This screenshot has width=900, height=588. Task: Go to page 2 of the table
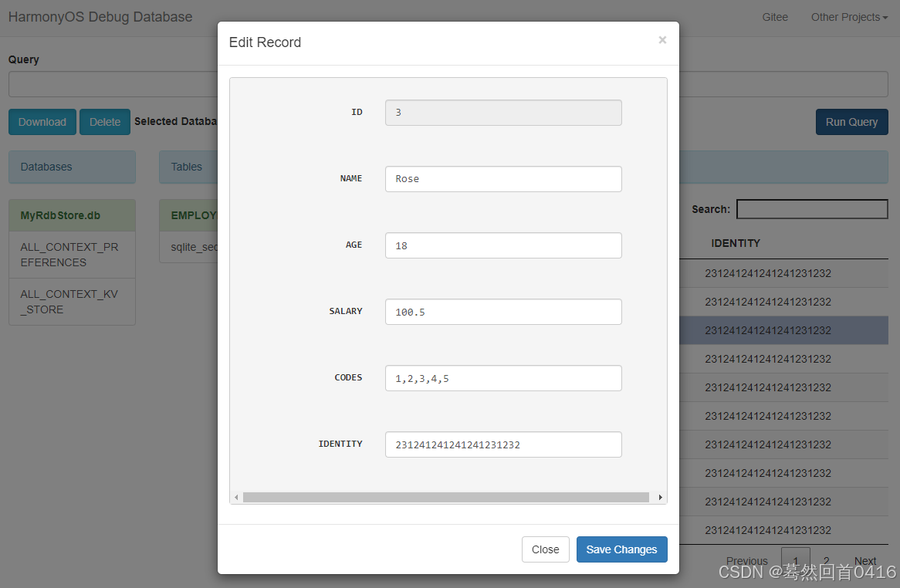[826, 560]
